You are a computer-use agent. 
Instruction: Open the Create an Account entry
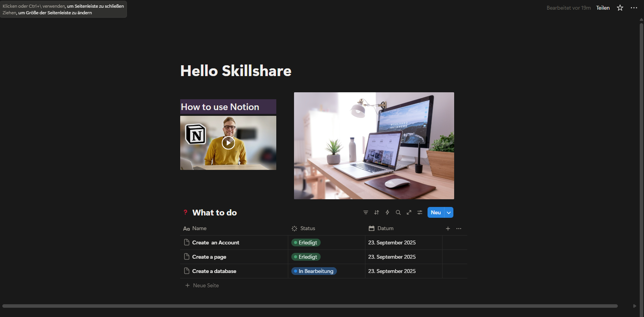[216, 242]
